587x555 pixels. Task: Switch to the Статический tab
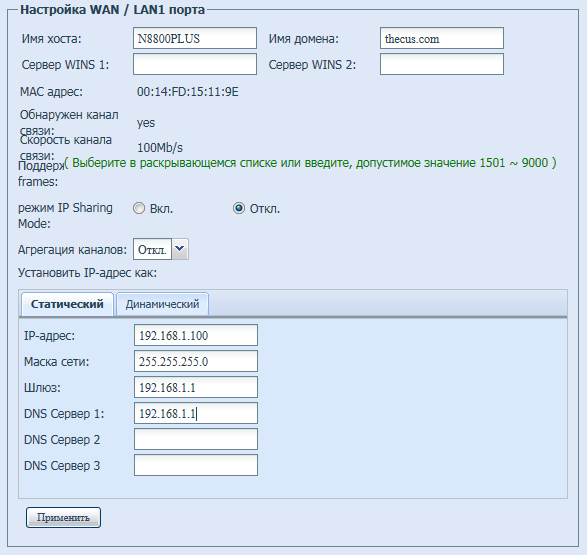(67, 304)
